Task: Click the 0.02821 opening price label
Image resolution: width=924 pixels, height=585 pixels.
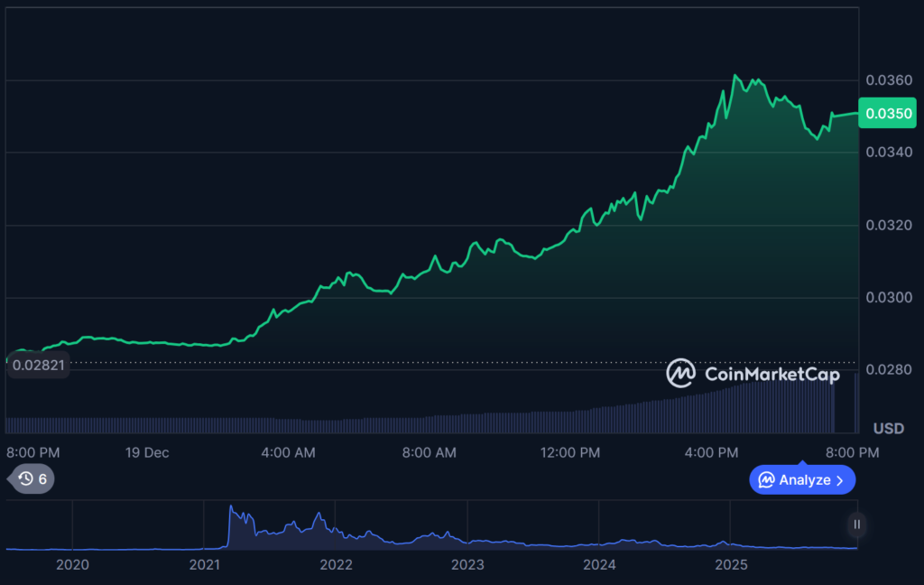Action: tap(37, 364)
